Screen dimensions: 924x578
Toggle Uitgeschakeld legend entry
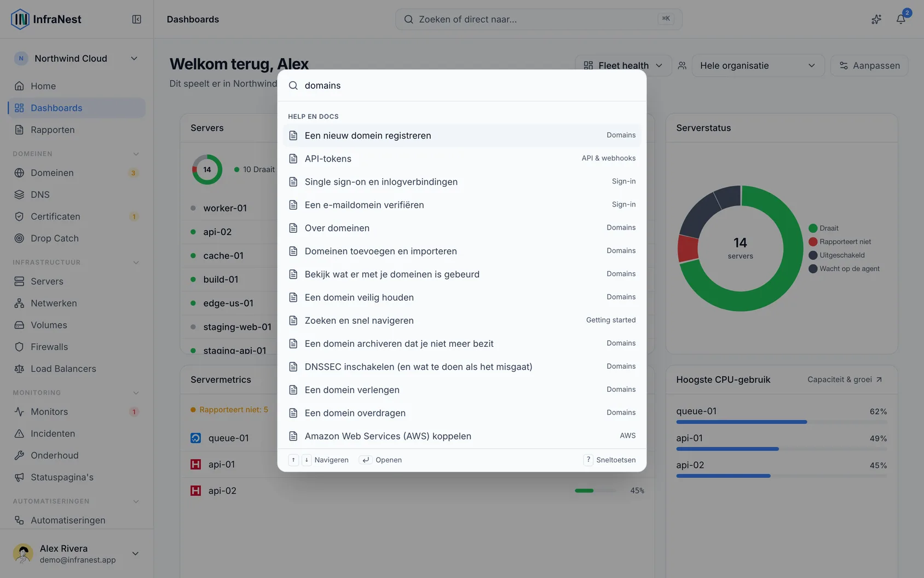[837, 255]
